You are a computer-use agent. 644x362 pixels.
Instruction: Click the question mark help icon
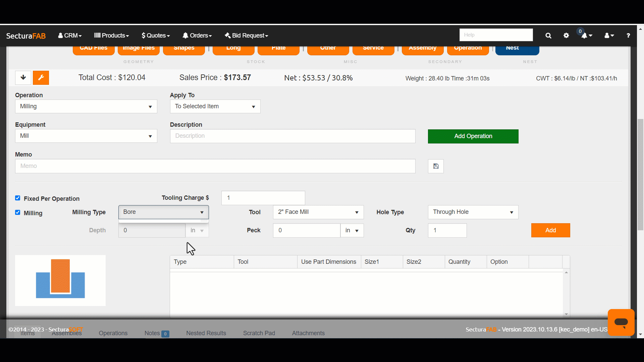coord(628,36)
